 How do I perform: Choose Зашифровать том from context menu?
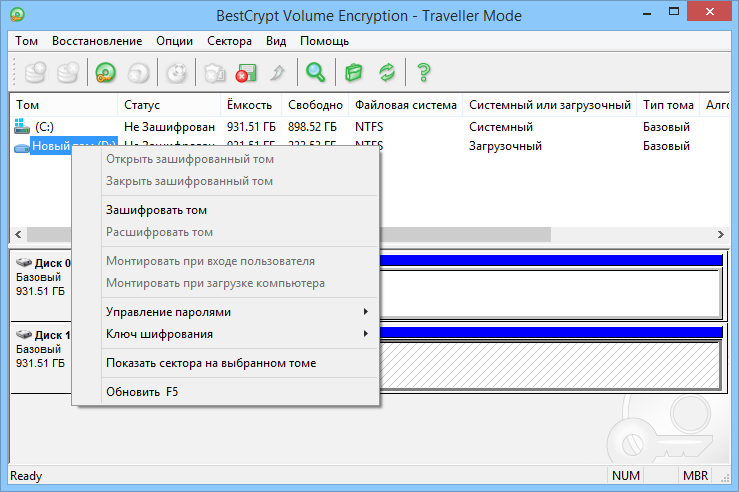(226, 210)
